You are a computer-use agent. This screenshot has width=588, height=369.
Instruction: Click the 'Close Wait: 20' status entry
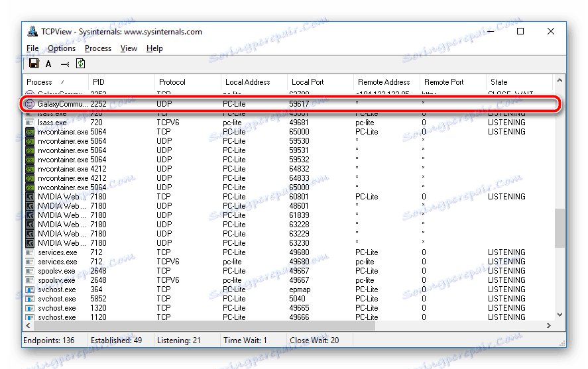coord(314,341)
